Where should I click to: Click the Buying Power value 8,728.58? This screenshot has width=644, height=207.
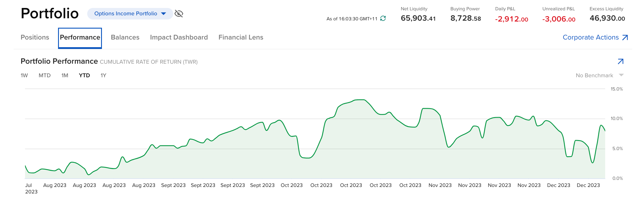465,18
